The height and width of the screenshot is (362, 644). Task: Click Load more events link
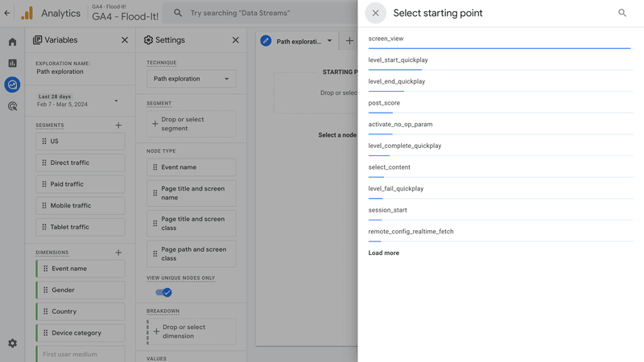pos(384,253)
